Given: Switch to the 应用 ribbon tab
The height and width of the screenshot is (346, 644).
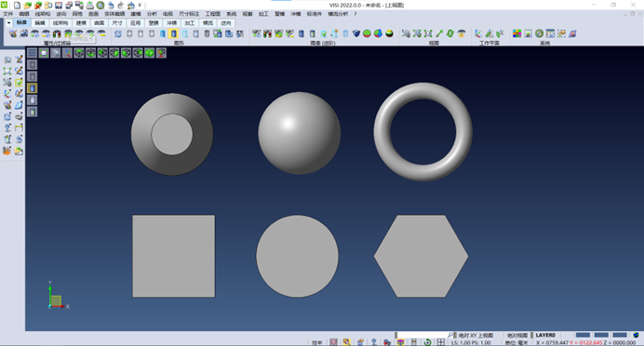Looking at the screenshot, I should click(135, 23).
